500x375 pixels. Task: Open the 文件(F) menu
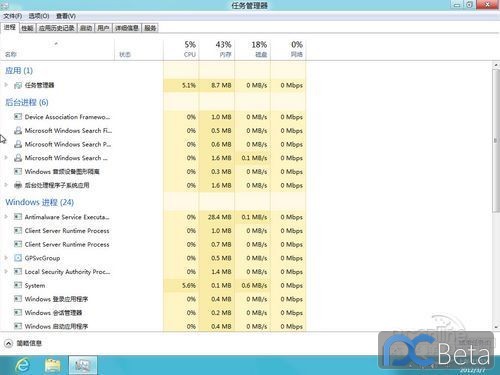click(x=13, y=16)
